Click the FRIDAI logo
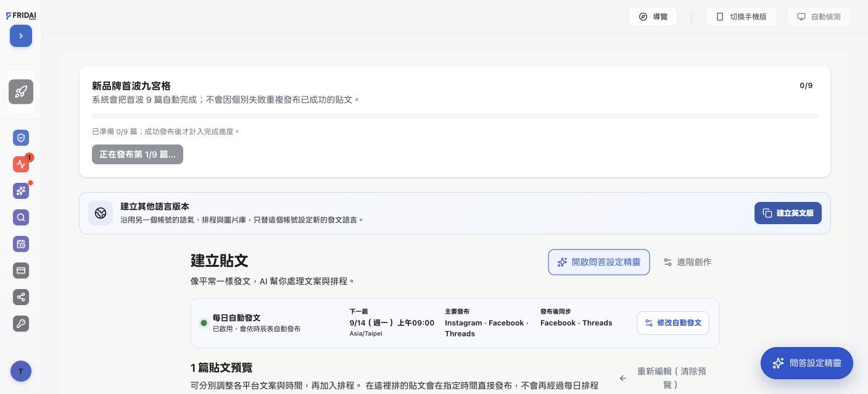This screenshot has width=868, height=394. click(21, 15)
